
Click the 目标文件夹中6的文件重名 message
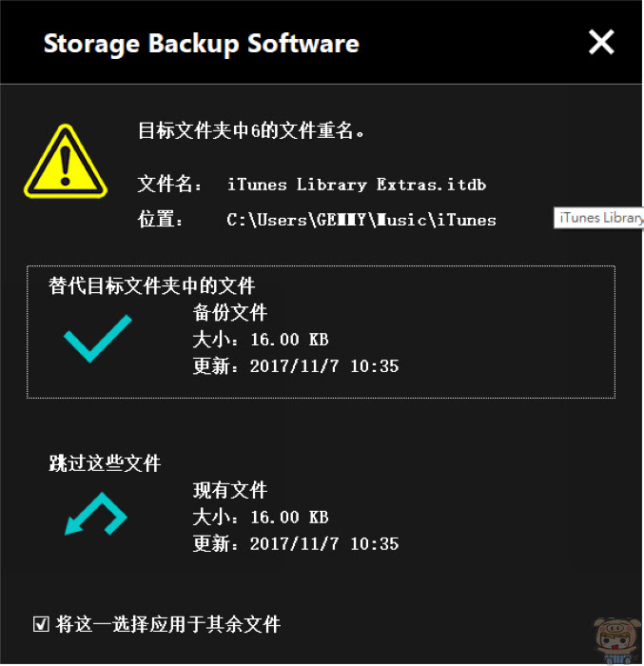coord(251,130)
